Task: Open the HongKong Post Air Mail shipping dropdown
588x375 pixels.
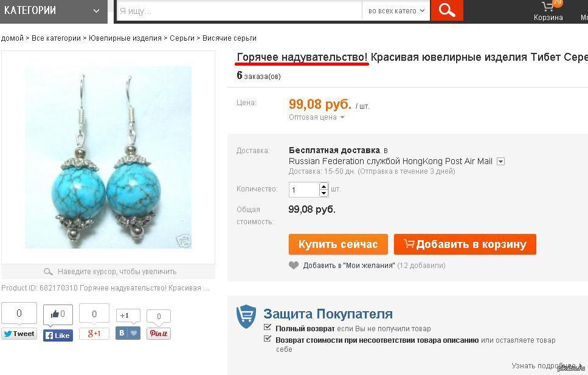Action: coord(500,162)
